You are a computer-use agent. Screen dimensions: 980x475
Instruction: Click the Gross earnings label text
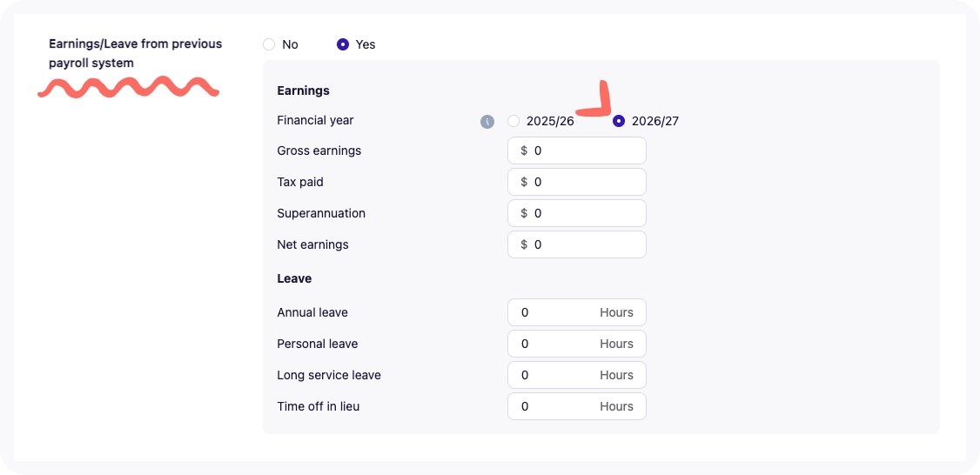319,151
